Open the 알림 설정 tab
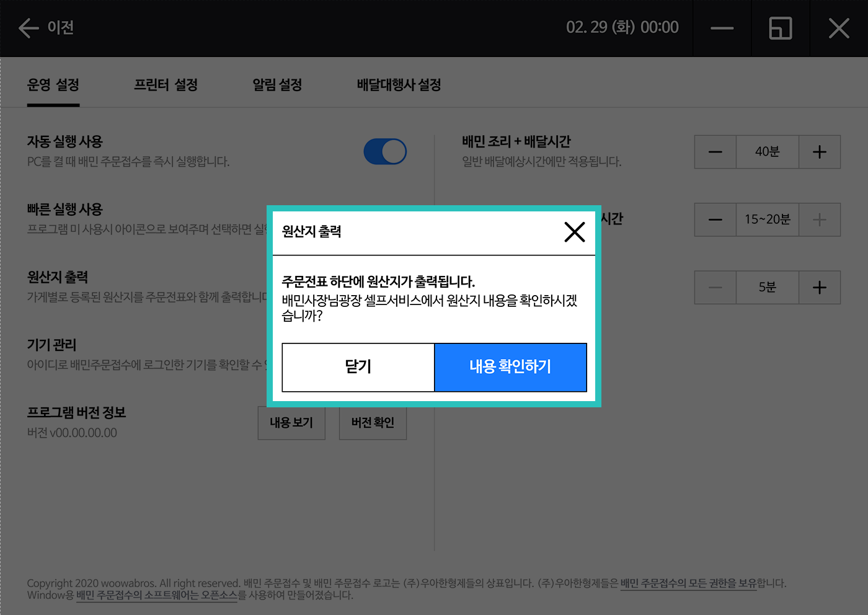The width and height of the screenshot is (868, 615). [x=277, y=85]
